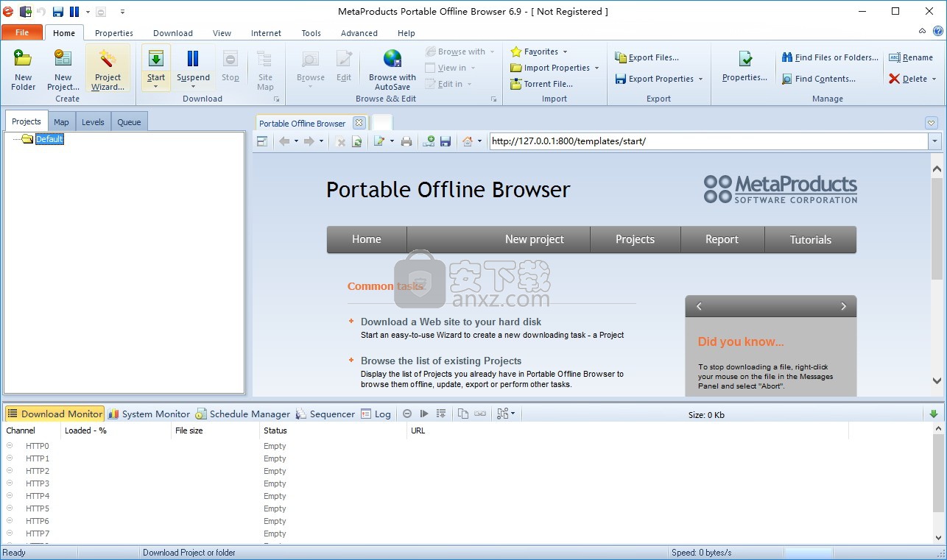Screen dimensions: 947x560
Task: Click the Status column header
Action: pyautogui.click(x=333, y=430)
